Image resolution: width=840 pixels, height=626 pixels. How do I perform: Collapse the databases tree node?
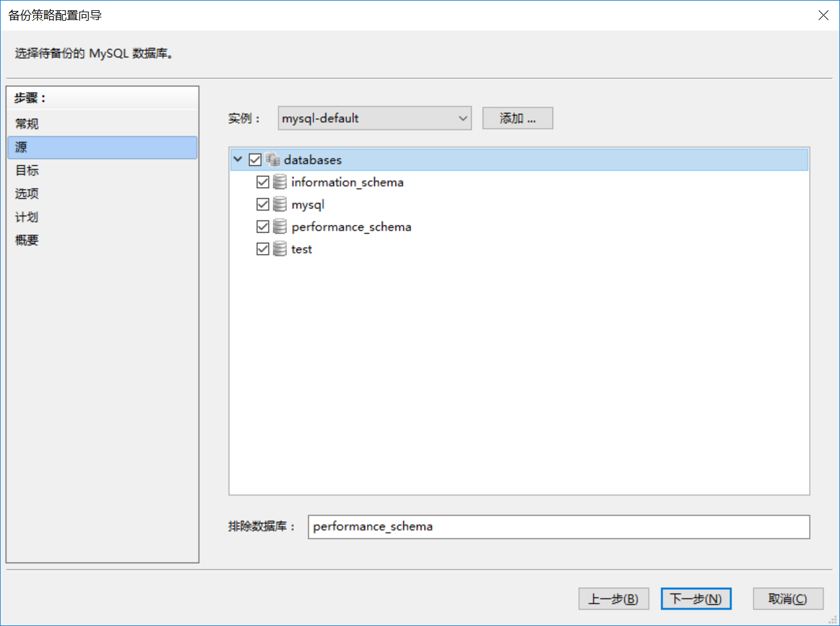coord(238,159)
